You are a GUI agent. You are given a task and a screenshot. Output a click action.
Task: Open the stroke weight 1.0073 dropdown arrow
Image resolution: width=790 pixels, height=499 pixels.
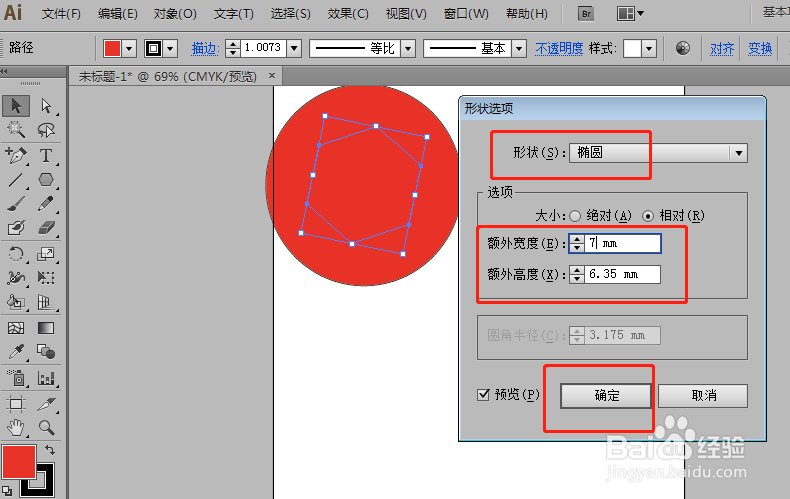point(294,49)
